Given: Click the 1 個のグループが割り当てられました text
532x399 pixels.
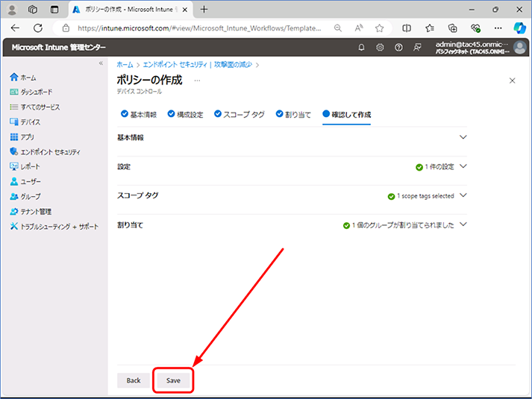Looking at the screenshot, I should tap(403, 225).
